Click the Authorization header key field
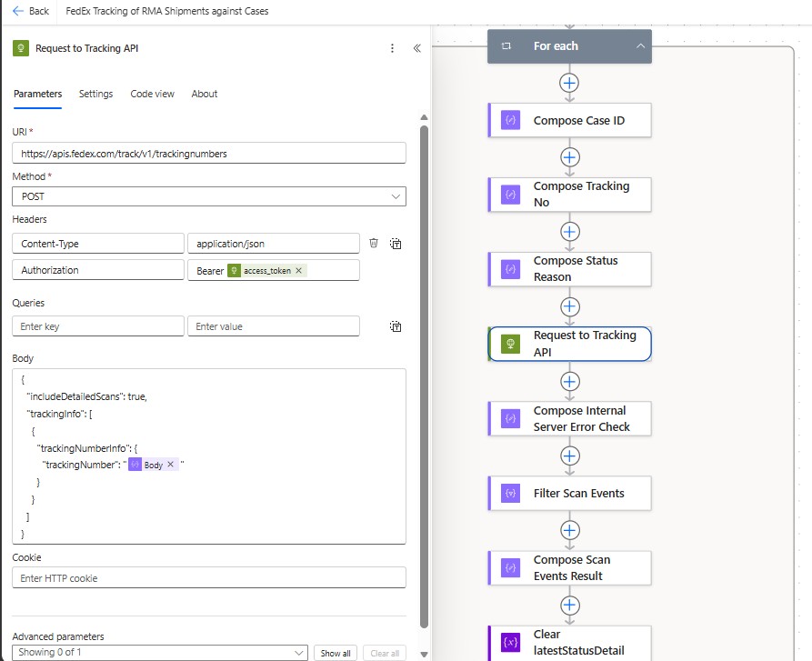Image resolution: width=812 pixels, height=661 pixels. 98,270
